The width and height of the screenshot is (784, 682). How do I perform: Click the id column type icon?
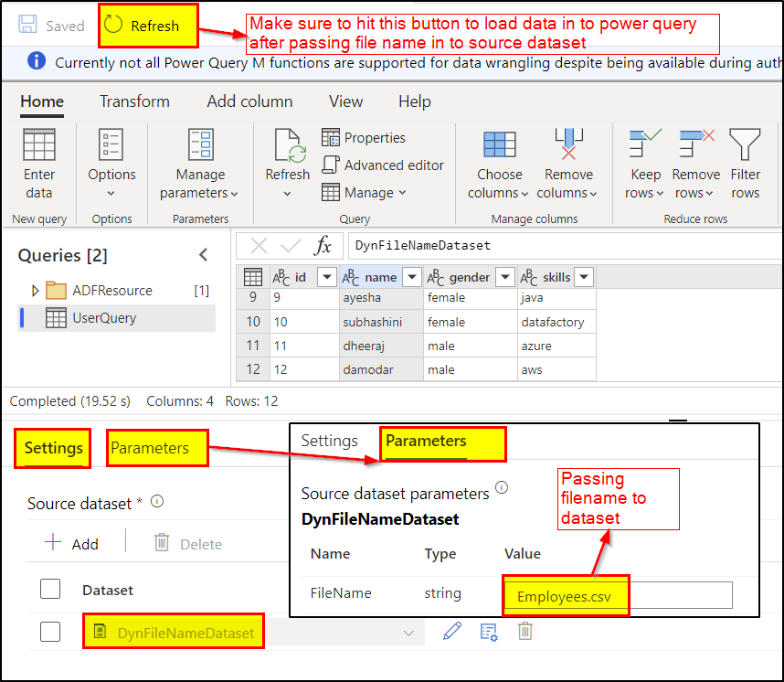tap(281, 277)
